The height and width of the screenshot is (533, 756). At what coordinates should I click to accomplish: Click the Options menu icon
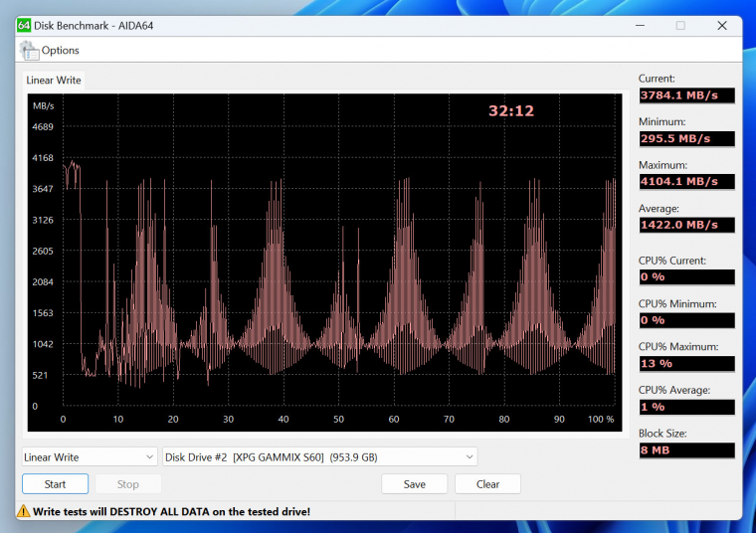[30, 51]
